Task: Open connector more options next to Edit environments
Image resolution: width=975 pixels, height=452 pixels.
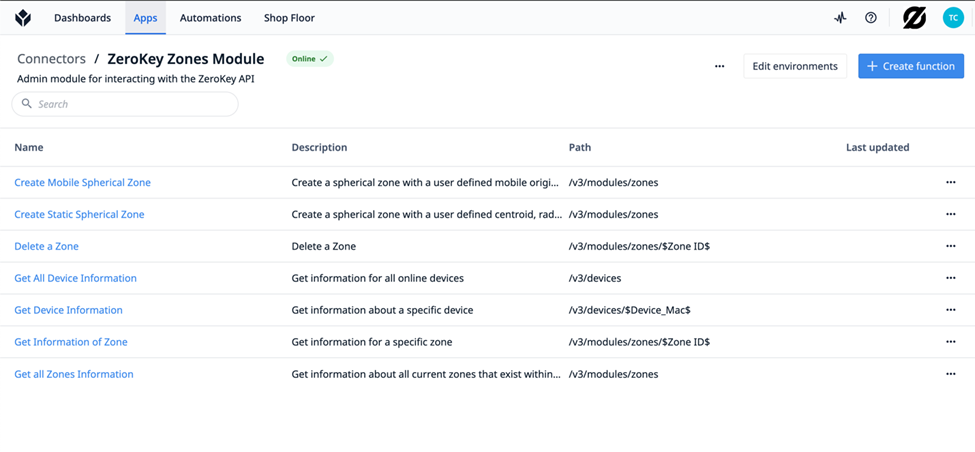Action: (x=719, y=66)
